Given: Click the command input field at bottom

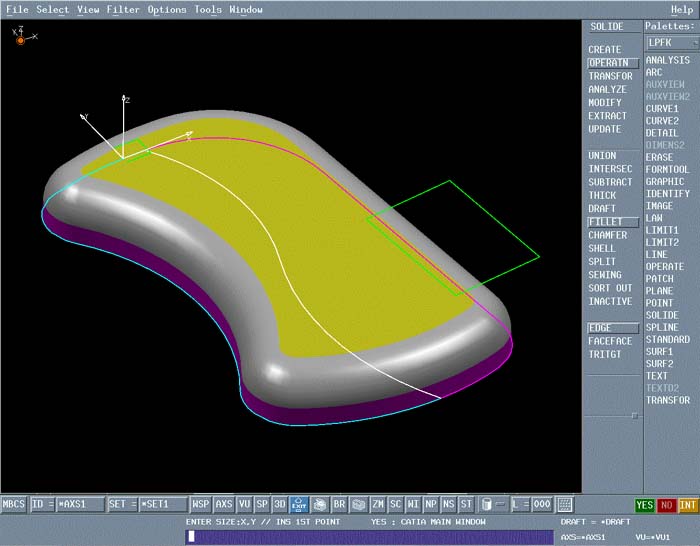Looking at the screenshot, I should 368,537.
